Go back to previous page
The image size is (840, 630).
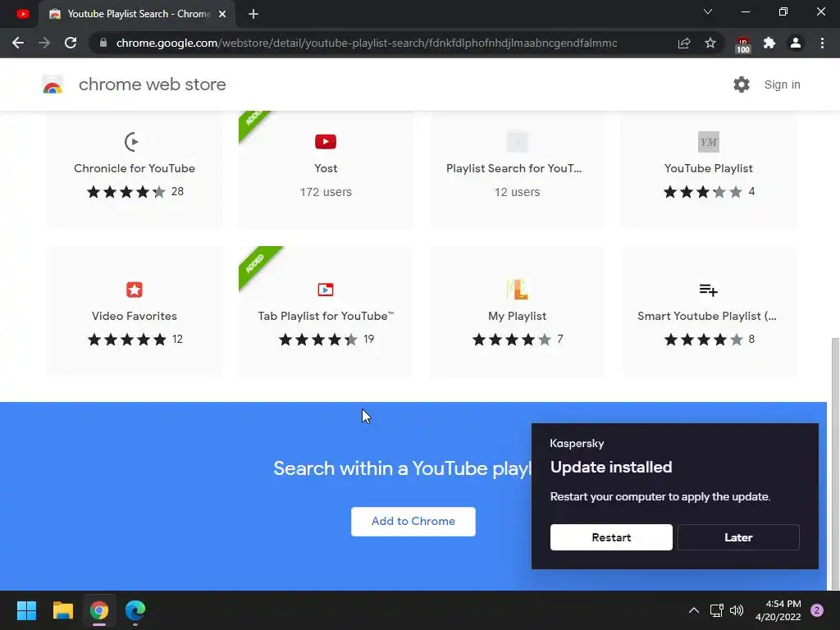pos(18,43)
